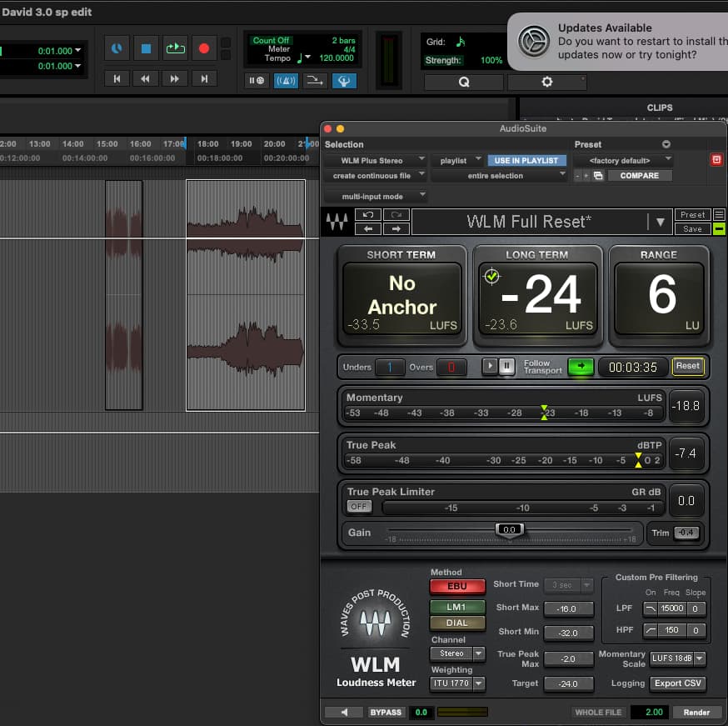Click the Record button in transport
728x726 pixels.
(204, 49)
